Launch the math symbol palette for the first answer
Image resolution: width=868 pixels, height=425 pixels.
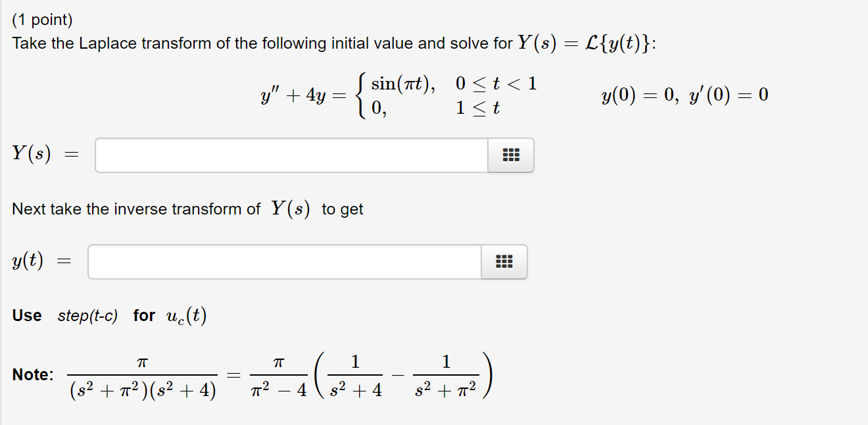click(511, 155)
